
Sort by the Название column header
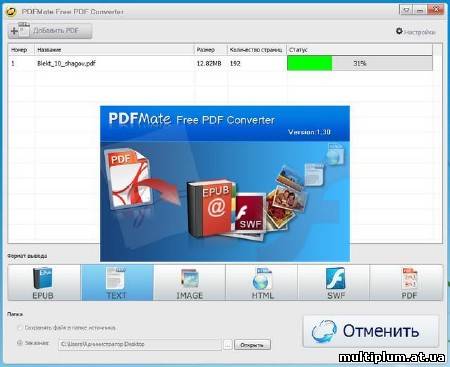[x=114, y=50]
